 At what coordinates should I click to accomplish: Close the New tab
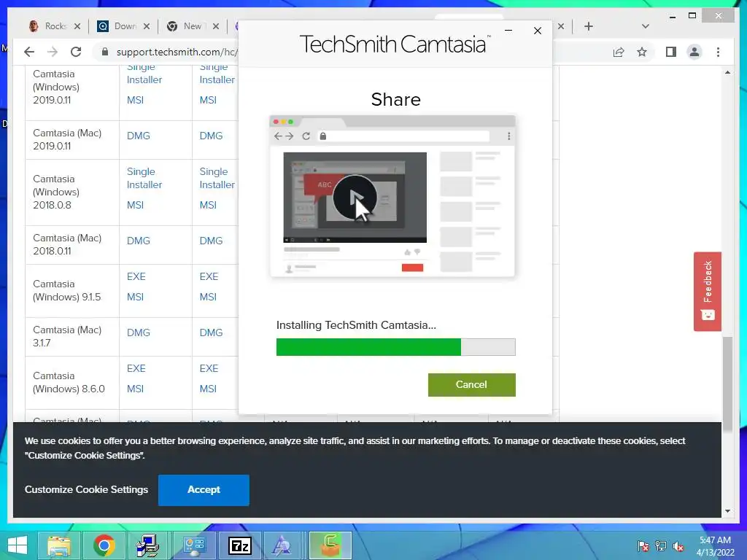coord(216,26)
